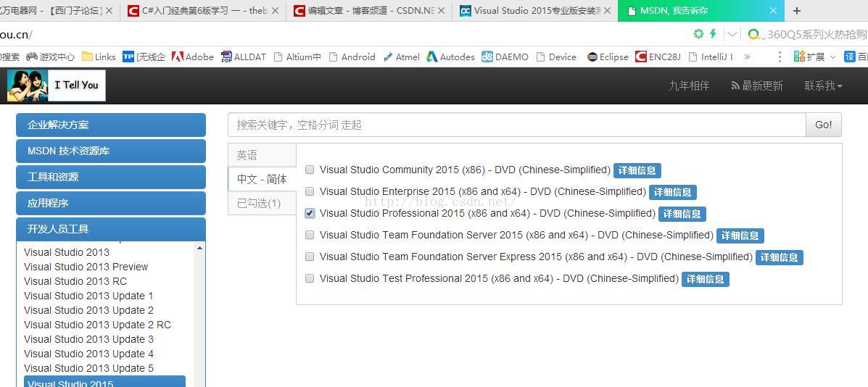This screenshot has width=868, height=387.
Task: Collapse the 开发人员工具 section
Action: click(x=111, y=229)
